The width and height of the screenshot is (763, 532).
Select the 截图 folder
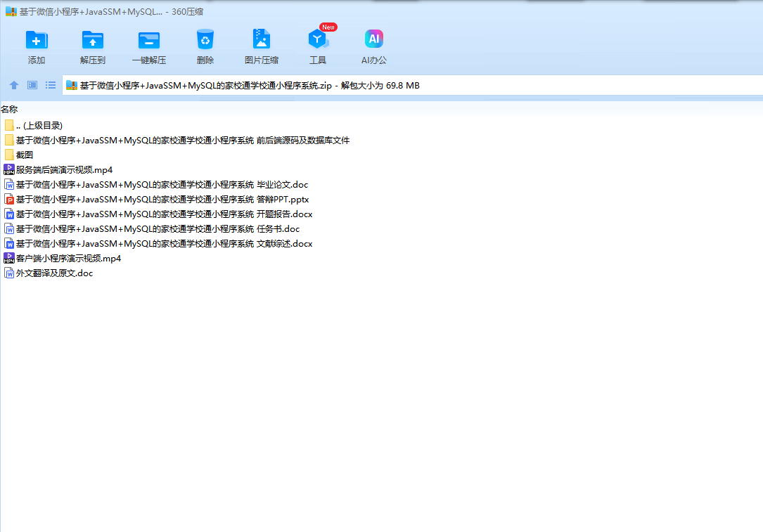pos(25,155)
